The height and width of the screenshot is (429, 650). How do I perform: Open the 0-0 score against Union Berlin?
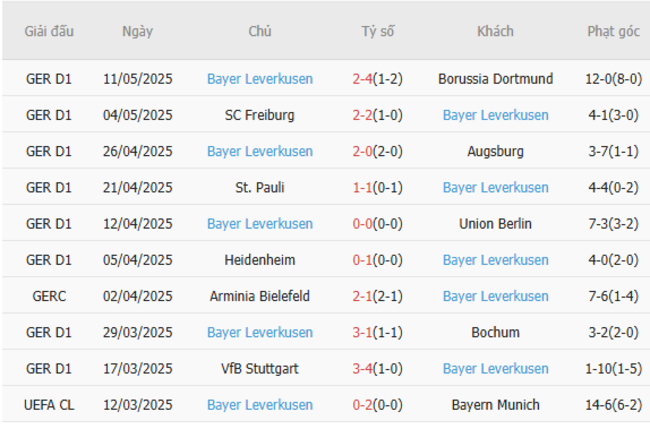coord(362,224)
